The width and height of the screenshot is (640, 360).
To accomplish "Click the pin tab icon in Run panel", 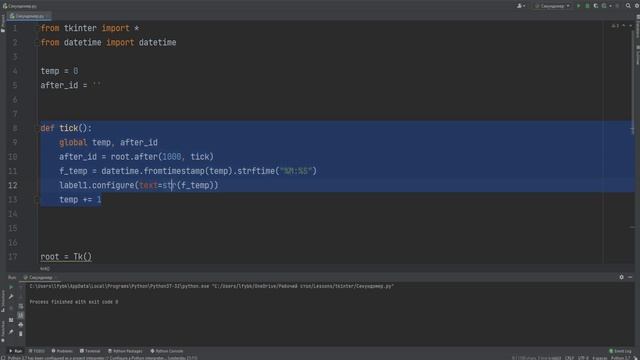I will (x=11, y=332).
